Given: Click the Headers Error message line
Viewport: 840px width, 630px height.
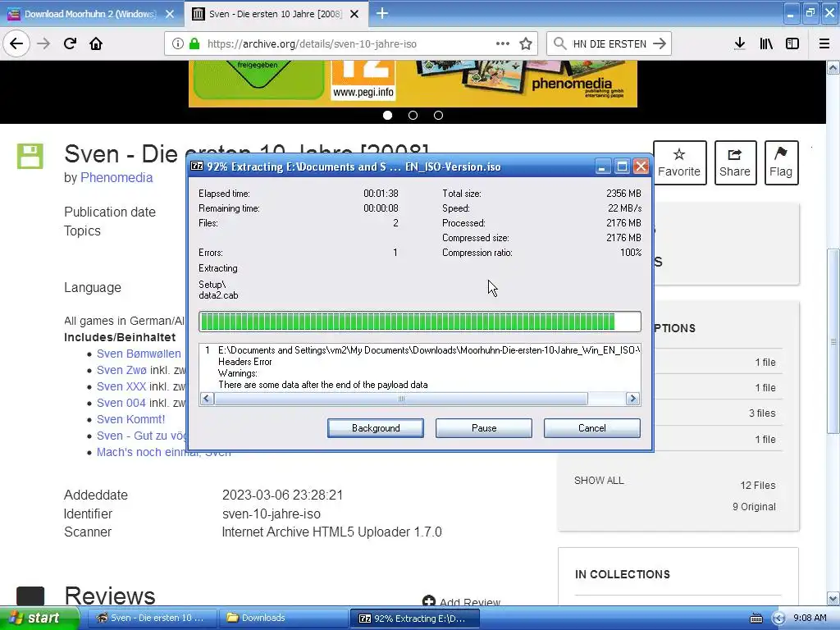Looking at the screenshot, I should point(244,362).
